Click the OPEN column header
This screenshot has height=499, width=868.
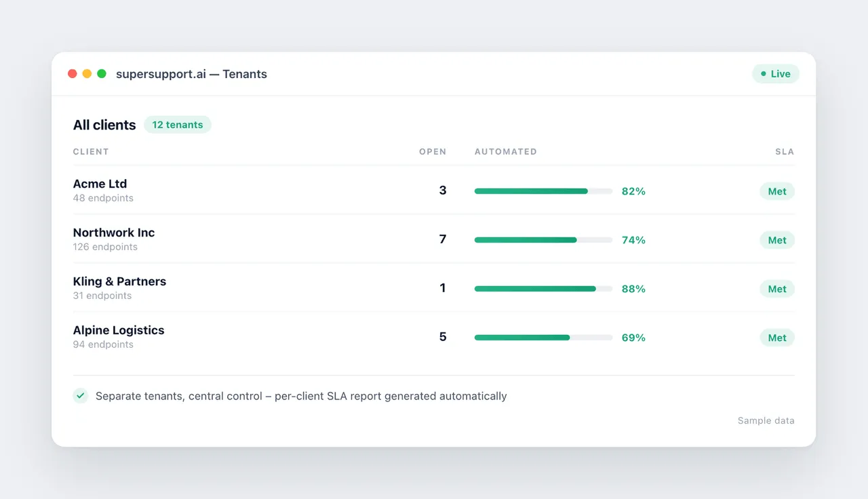pyautogui.click(x=433, y=152)
